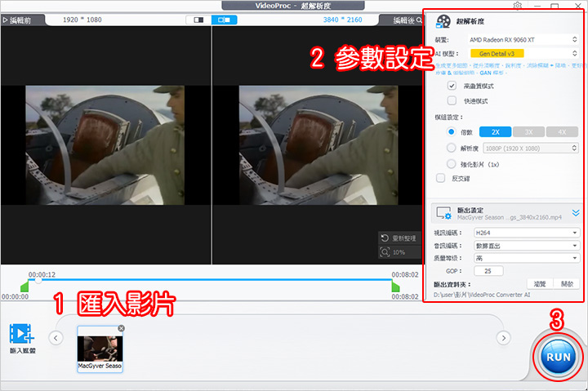Click the import media film icon
Viewport: 588px width, 391px height.
[21, 333]
